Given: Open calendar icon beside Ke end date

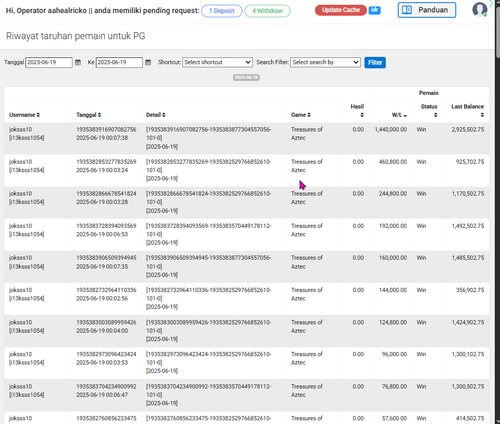Looking at the screenshot, I should (148, 62).
